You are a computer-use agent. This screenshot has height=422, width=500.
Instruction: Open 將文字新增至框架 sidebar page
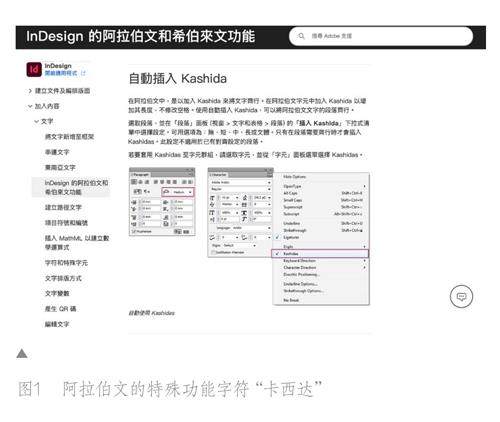coord(69,137)
